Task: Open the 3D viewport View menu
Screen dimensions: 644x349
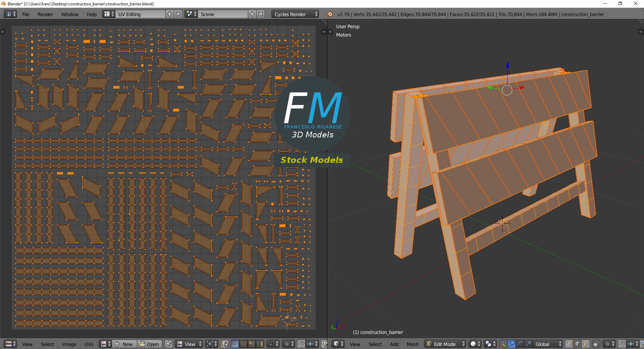Action: pos(355,344)
